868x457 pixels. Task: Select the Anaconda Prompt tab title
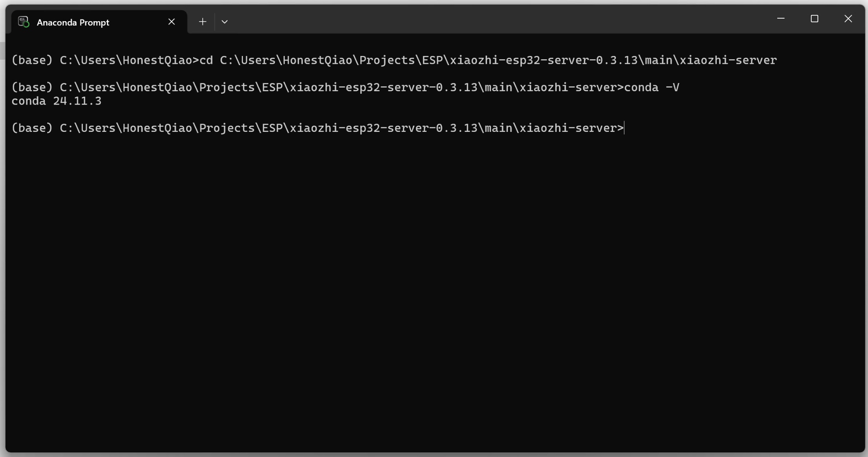point(73,22)
